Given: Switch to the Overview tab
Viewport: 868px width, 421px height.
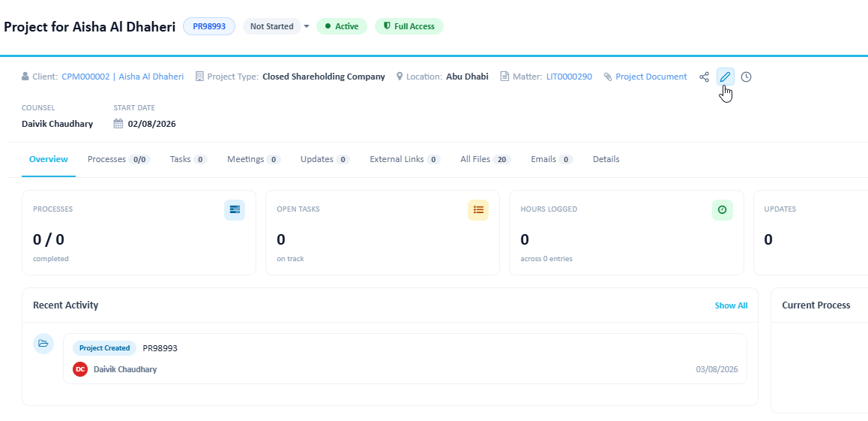Looking at the screenshot, I should coord(49,159).
